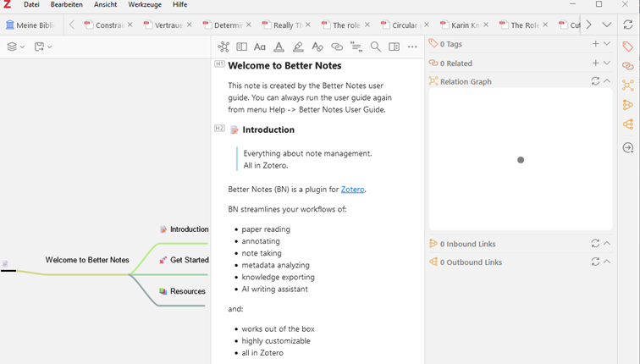Jump to Tags via sidebar tag icon
The image size is (640, 364).
[x=628, y=47]
